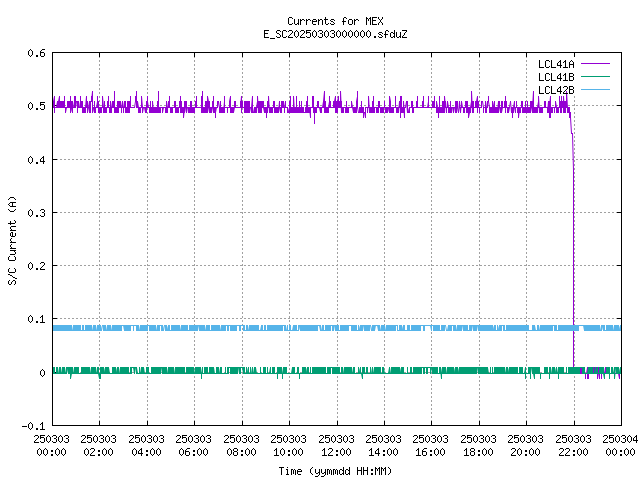Viewport: 640px width, 480px height.
Task: Click the x-axis tick label '250303 06:00'
Action: click(193, 445)
